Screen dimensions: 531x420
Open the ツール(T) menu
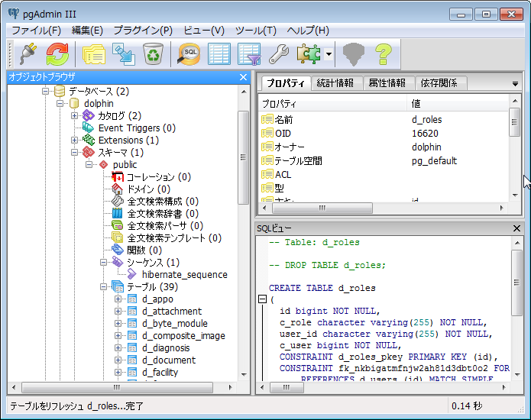click(x=256, y=31)
